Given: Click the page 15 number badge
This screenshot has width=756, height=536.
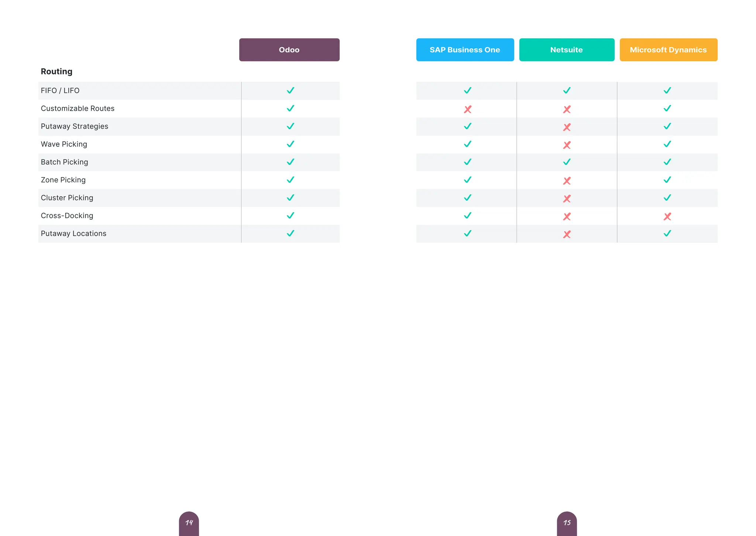Looking at the screenshot, I should coord(567,523).
